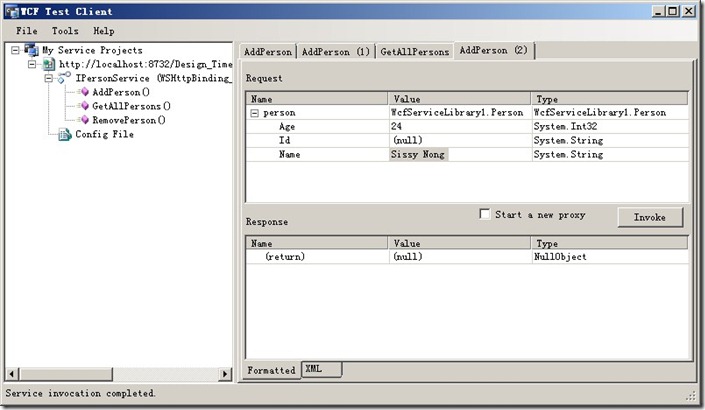Viewport: 705px width, 410px height.
Task: Click the localhost service endpoint icon
Action: (x=49, y=64)
